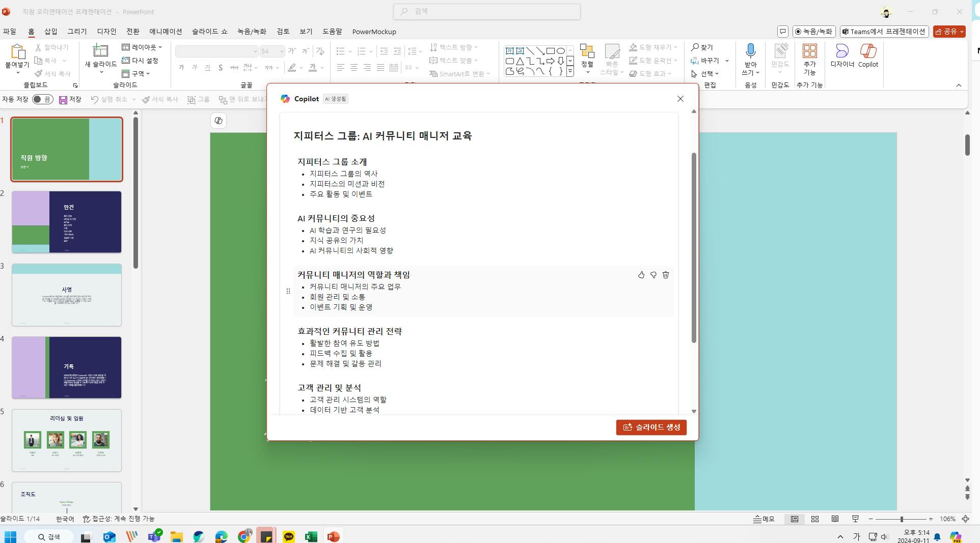The height and width of the screenshot is (543, 980).
Task: Switch to the Insert (삽입) tab
Action: click(x=51, y=32)
